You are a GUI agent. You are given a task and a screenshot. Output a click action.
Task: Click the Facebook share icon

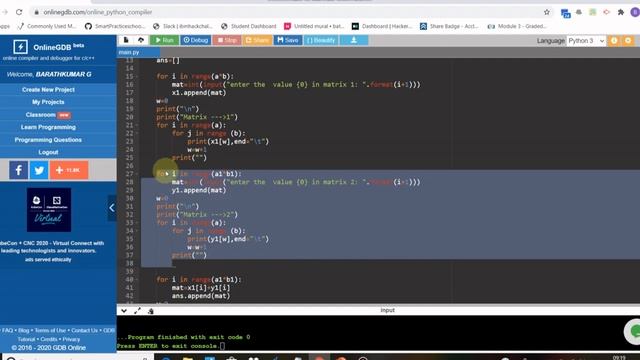click(19, 170)
